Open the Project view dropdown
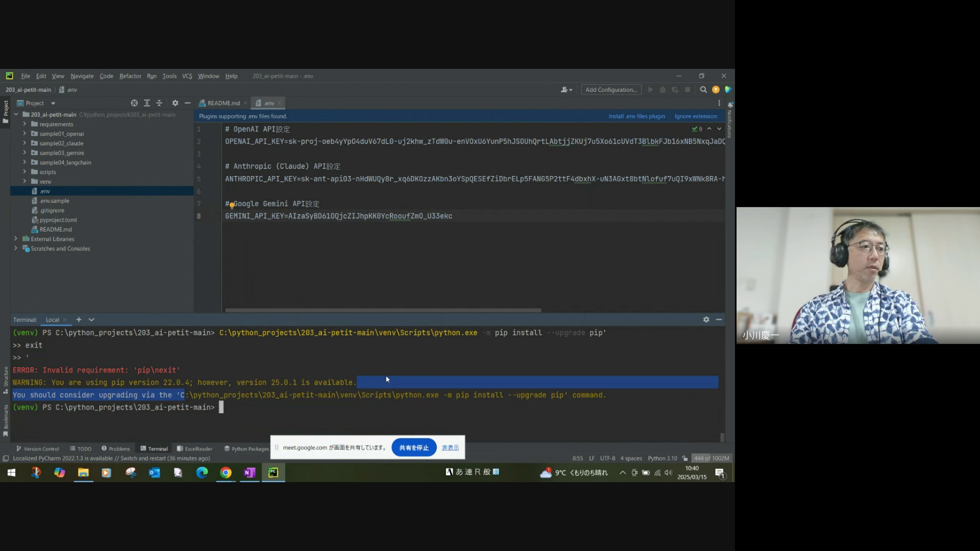Screen dimensions: 980x551 [x=53, y=103]
